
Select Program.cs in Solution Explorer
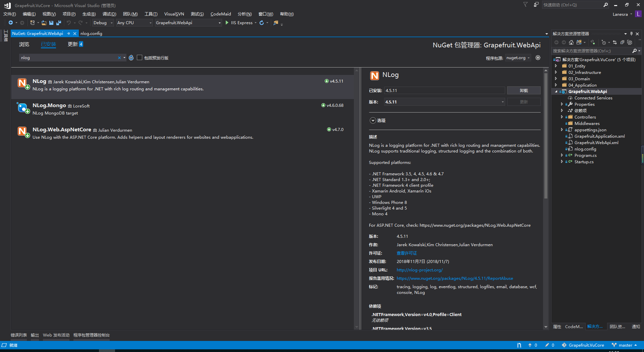pyautogui.click(x=585, y=156)
